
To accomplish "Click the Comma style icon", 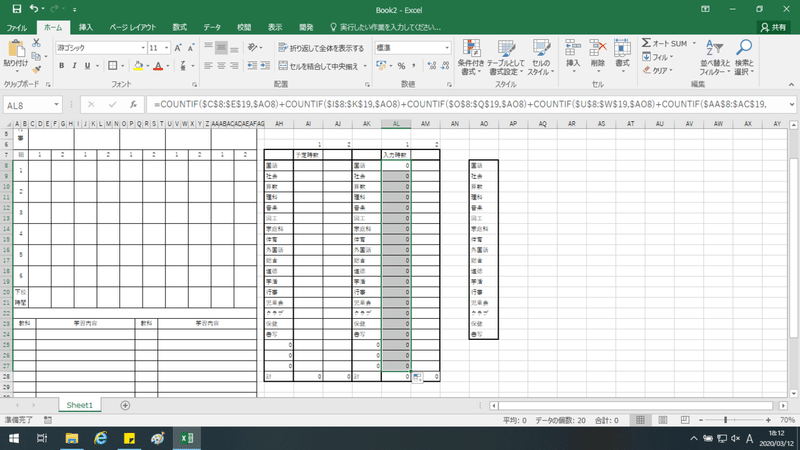I will pyautogui.click(x=413, y=66).
